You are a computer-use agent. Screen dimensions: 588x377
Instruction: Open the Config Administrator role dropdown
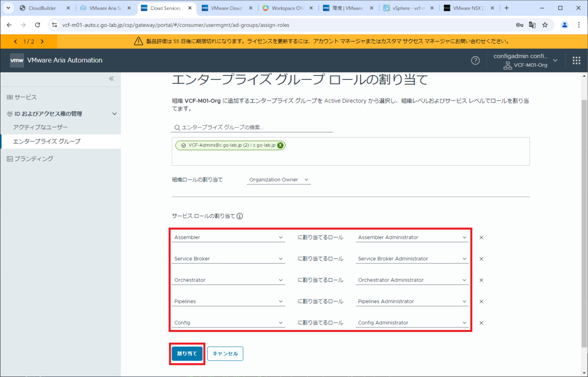(x=412, y=323)
